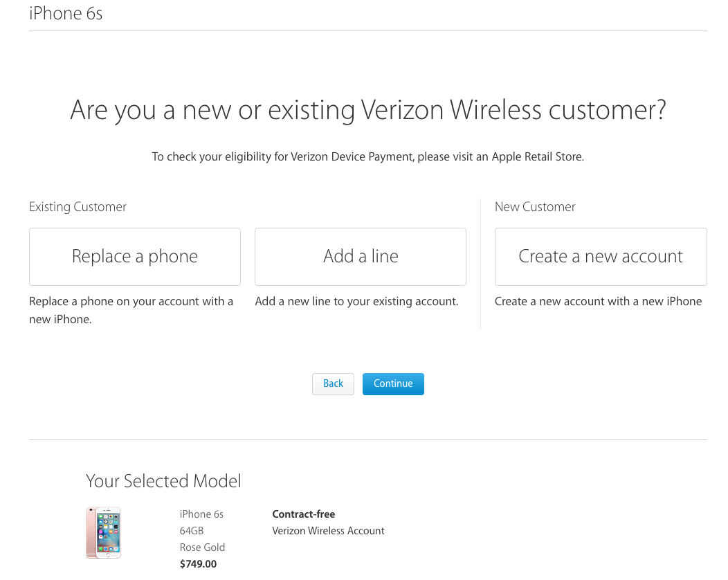The width and height of the screenshot is (728, 580).
Task: Choose the Add a line option
Action: (361, 256)
